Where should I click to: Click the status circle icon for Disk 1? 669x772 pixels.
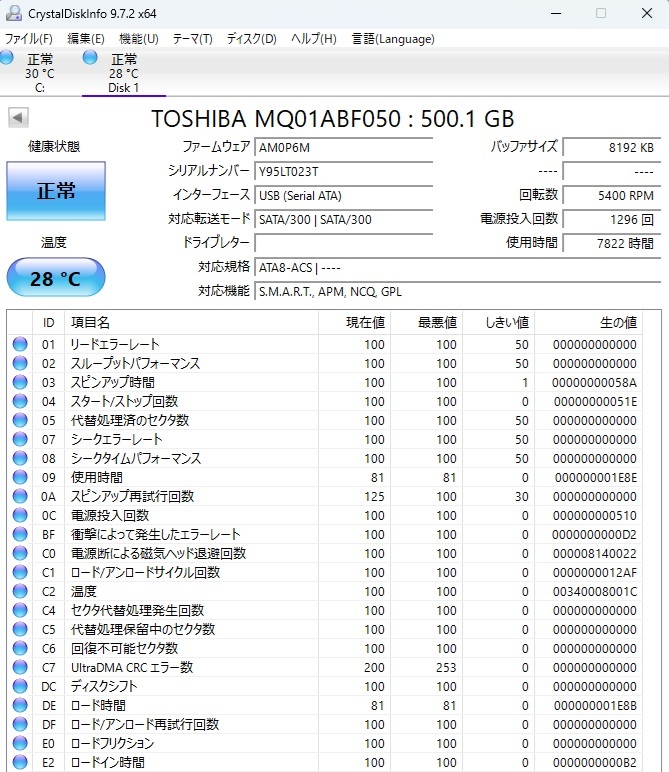coord(90,58)
